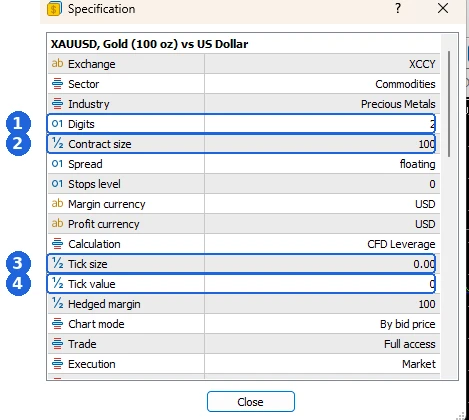Select the Margin currency label
The height and width of the screenshot is (420, 469).
(x=107, y=204)
